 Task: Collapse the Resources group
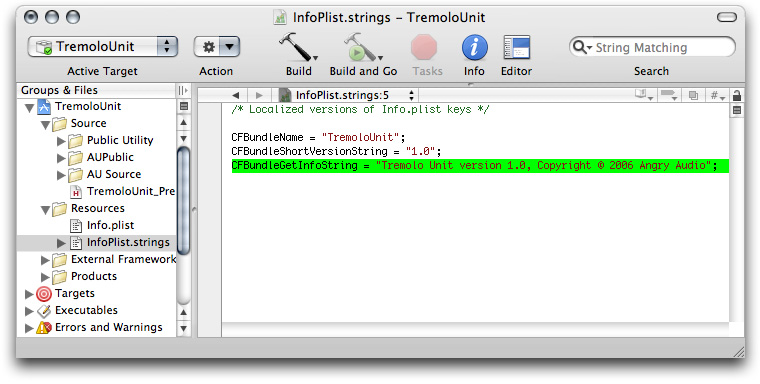pyautogui.click(x=45, y=209)
